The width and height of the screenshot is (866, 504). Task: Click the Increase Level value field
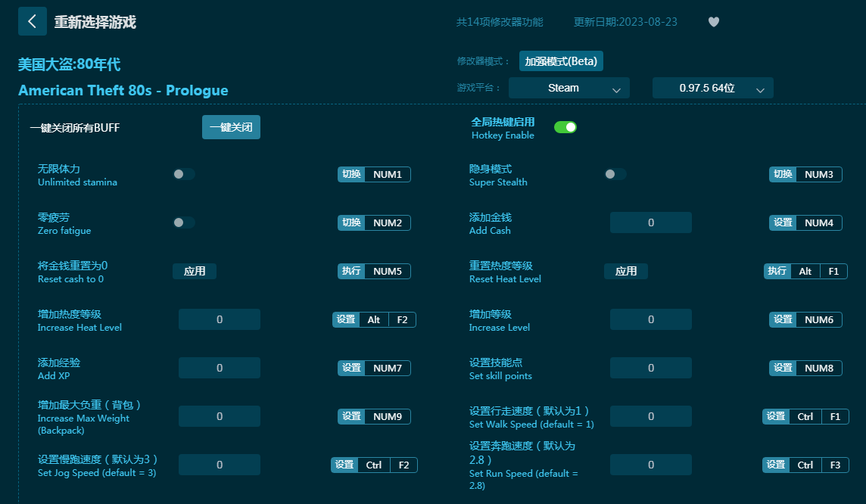(x=650, y=319)
